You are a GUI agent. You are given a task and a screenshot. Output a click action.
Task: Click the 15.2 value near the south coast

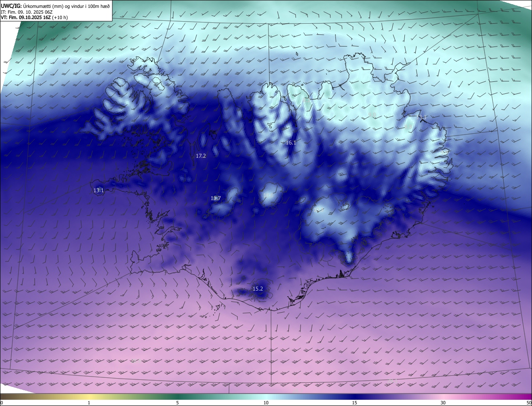(258, 289)
